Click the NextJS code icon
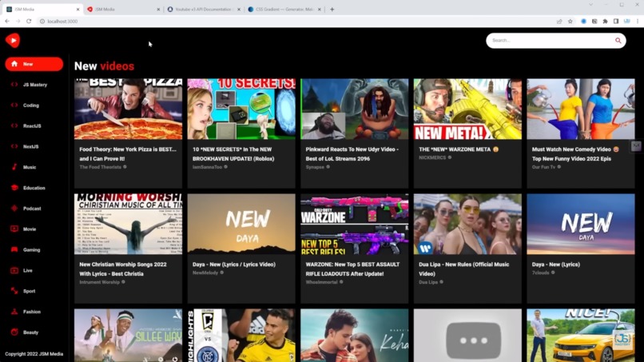 14,146
